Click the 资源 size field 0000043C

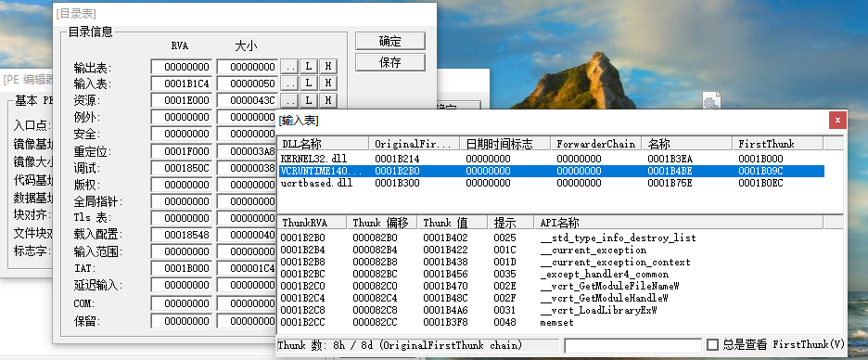click(247, 100)
